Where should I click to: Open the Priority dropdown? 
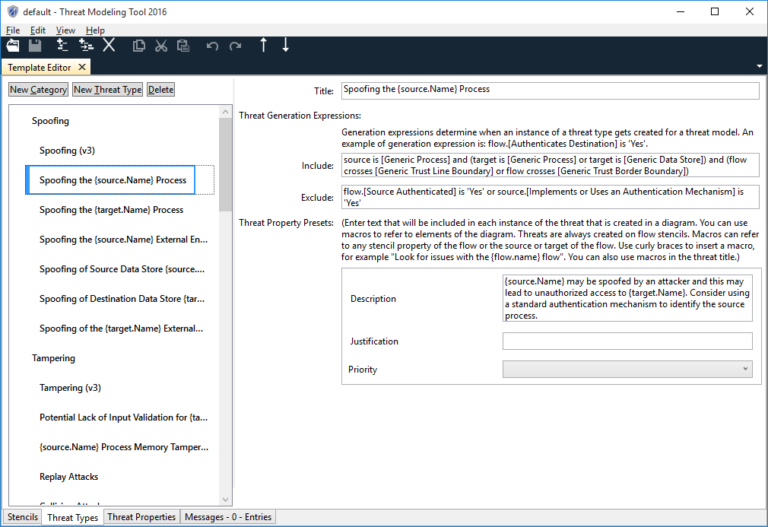click(x=627, y=369)
